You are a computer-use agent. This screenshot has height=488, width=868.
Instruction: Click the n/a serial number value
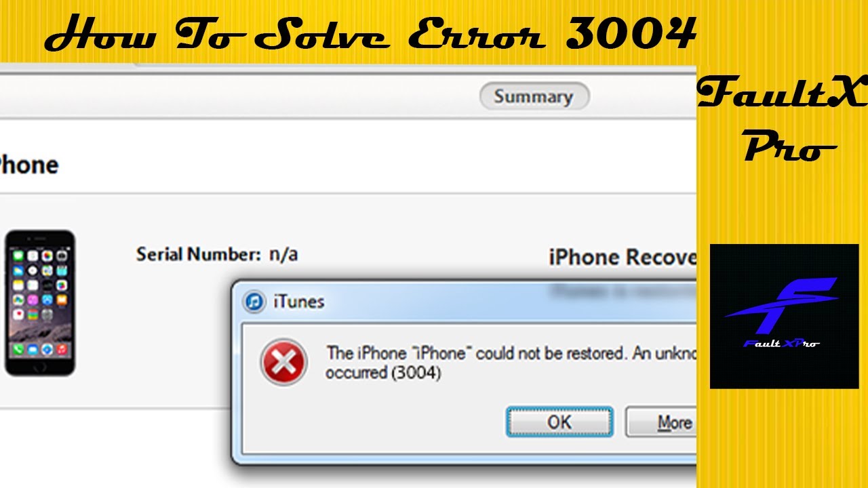[x=283, y=255]
